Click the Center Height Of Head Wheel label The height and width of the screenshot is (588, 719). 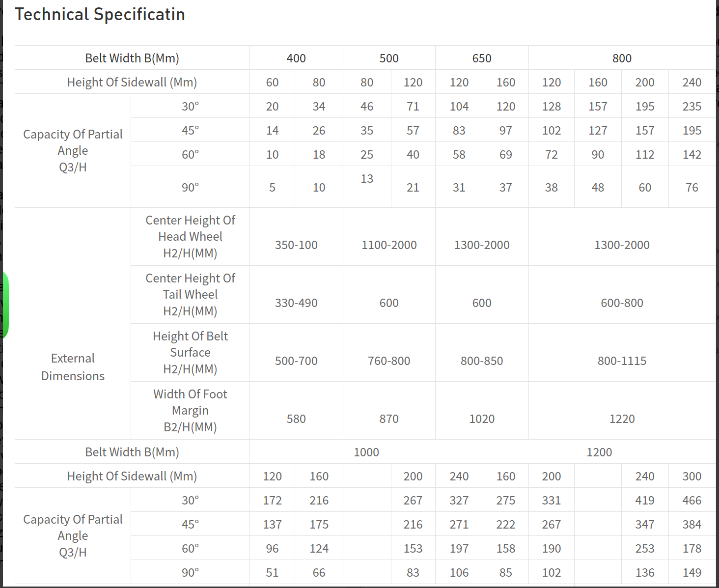point(190,236)
